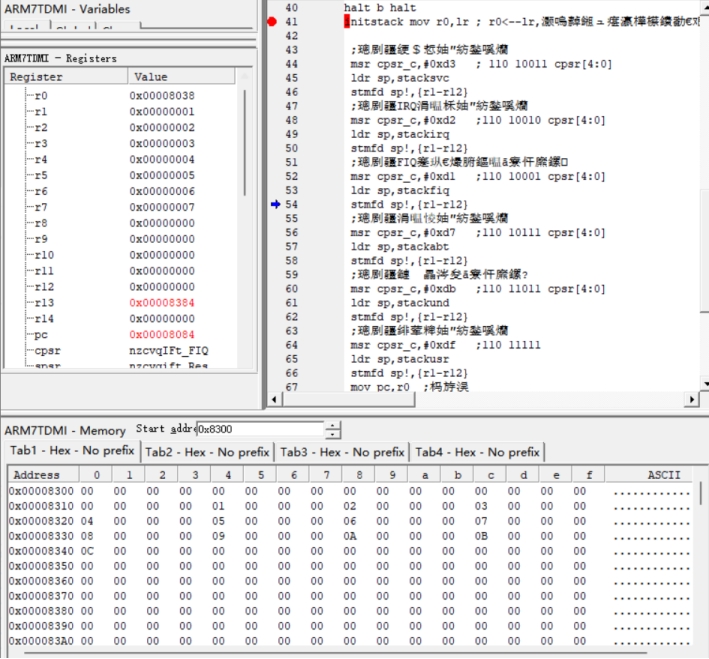Image resolution: width=709 pixels, height=659 pixels.
Task: Click the Value column header in Registers
Action: (x=181, y=76)
